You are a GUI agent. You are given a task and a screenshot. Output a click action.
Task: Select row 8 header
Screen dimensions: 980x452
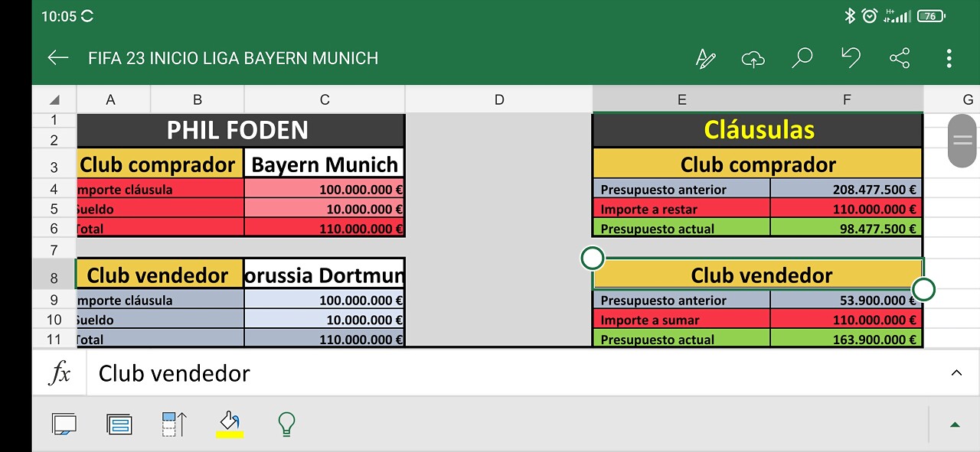(x=54, y=275)
